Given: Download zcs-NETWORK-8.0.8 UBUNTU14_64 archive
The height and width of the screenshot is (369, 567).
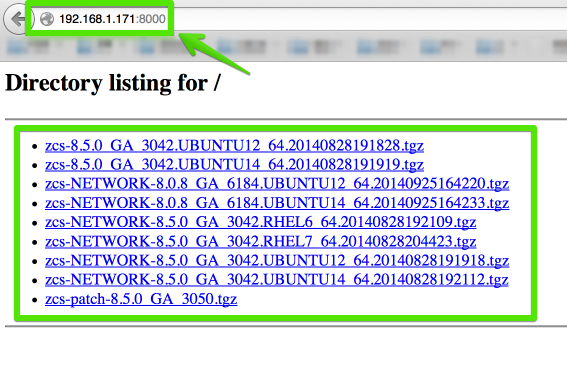Looking at the screenshot, I should pos(277,203).
